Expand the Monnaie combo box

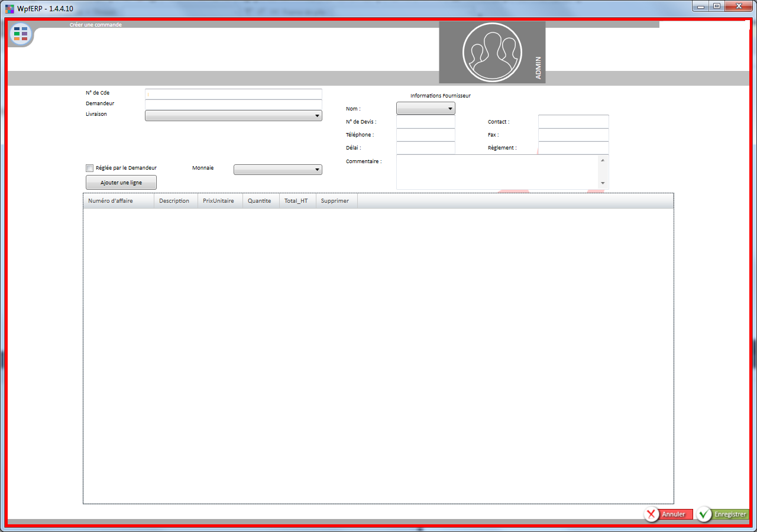click(278, 170)
